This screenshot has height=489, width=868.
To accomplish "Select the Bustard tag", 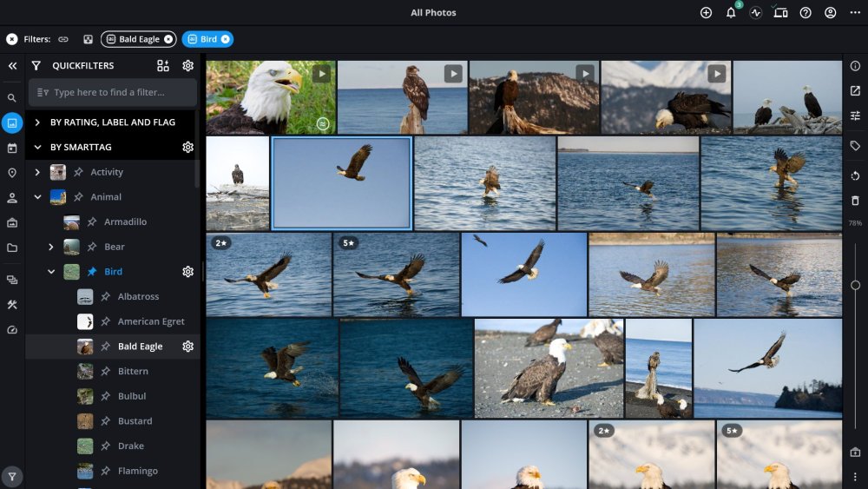I will click(x=135, y=421).
